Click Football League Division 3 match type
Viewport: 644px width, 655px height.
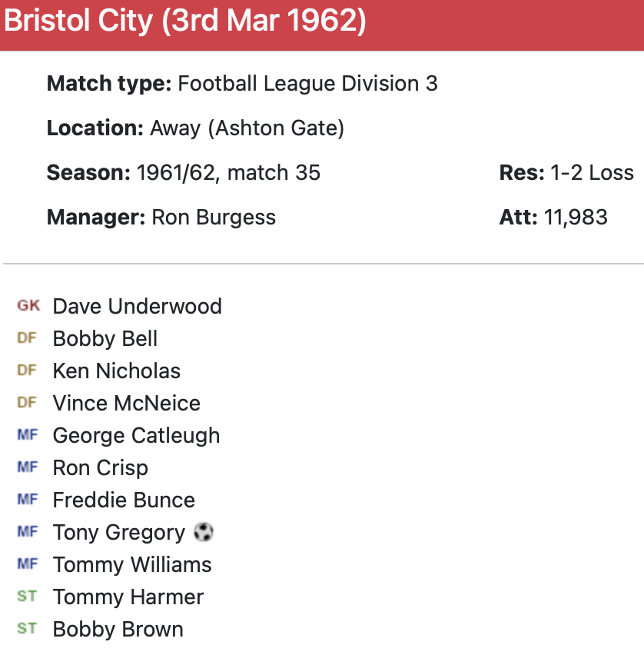coord(307,84)
